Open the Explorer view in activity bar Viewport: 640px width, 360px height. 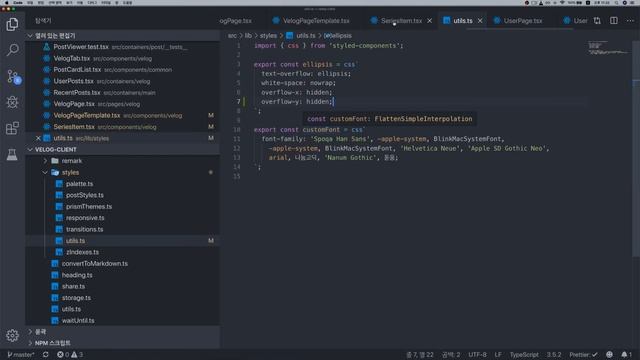tap(12, 24)
